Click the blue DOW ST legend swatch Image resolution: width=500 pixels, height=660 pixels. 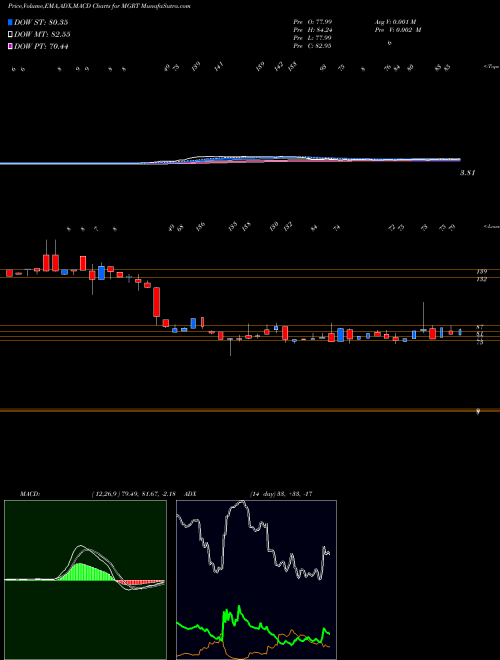point(11,22)
